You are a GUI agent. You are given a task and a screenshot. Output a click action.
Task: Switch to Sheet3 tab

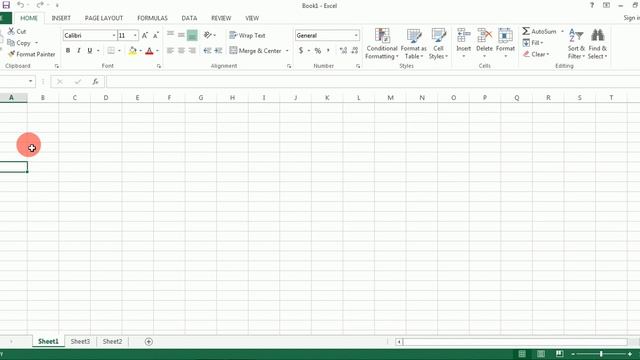[80, 341]
